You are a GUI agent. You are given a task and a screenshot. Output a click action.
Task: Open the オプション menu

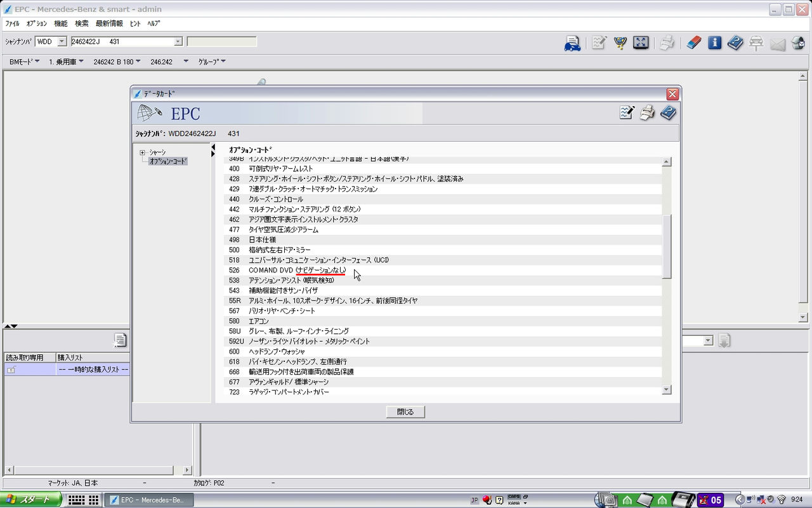pyautogui.click(x=37, y=23)
